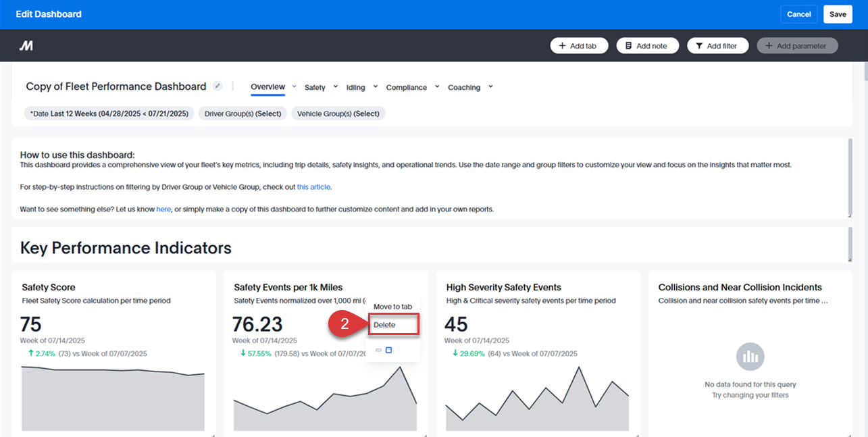Image resolution: width=868 pixels, height=437 pixels.
Task: Click the resize handle of the instructions note
Action: coord(849,215)
